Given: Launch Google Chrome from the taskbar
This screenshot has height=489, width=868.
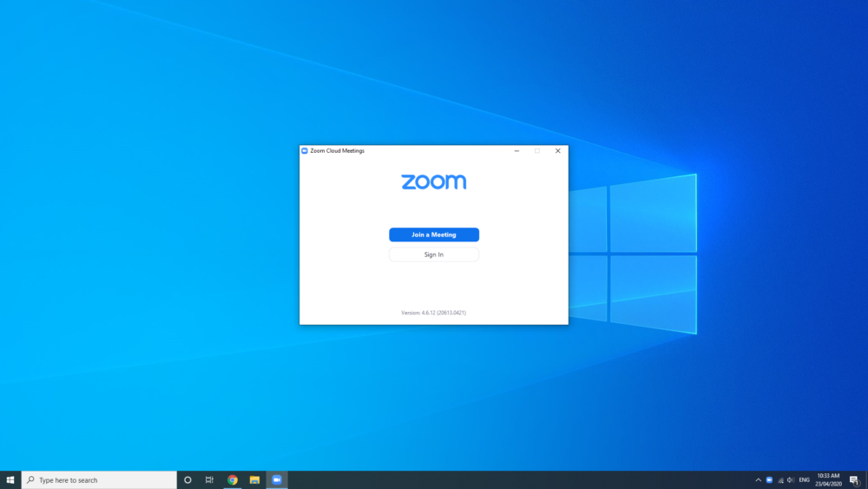Looking at the screenshot, I should point(233,480).
